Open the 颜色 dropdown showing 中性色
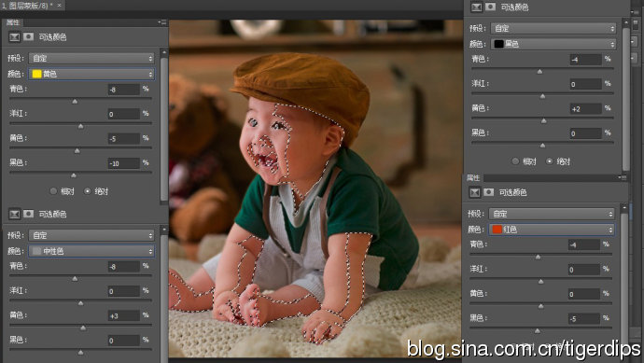 [91, 251]
